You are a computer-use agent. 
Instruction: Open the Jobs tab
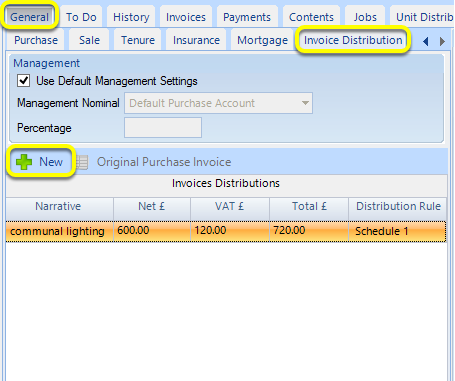pos(365,17)
